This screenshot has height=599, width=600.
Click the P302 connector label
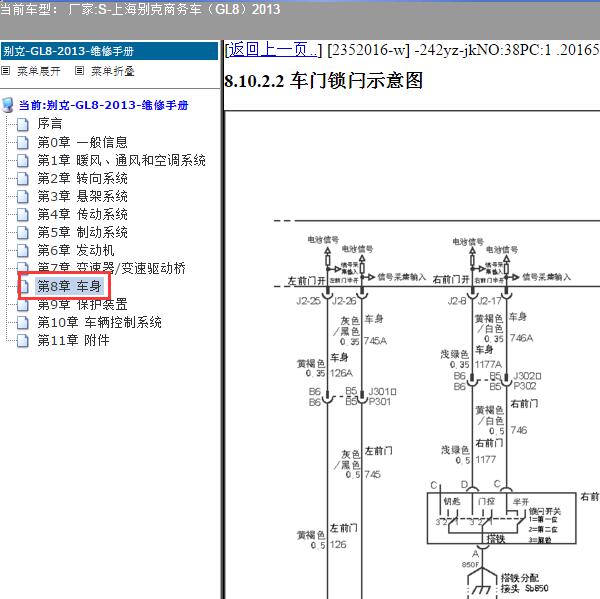tap(525, 386)
